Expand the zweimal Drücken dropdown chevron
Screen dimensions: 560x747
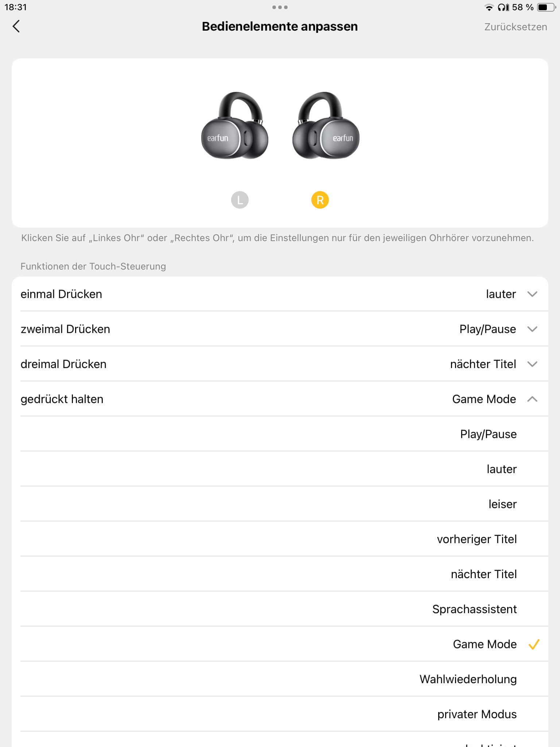coord(532,329)
